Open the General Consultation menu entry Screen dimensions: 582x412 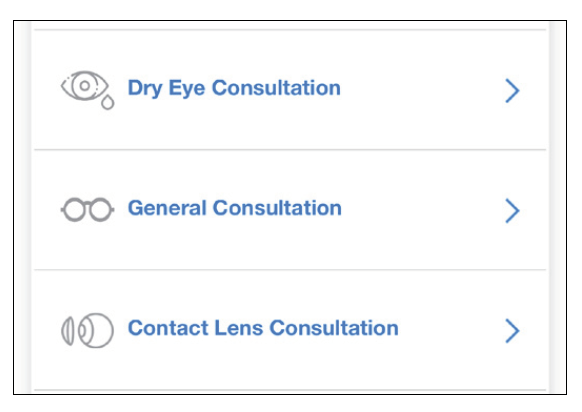click(290, 210)
